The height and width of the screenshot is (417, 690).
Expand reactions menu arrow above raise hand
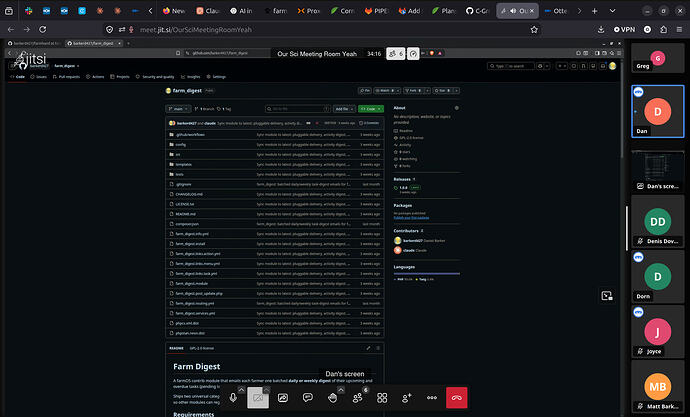(341, 390)
